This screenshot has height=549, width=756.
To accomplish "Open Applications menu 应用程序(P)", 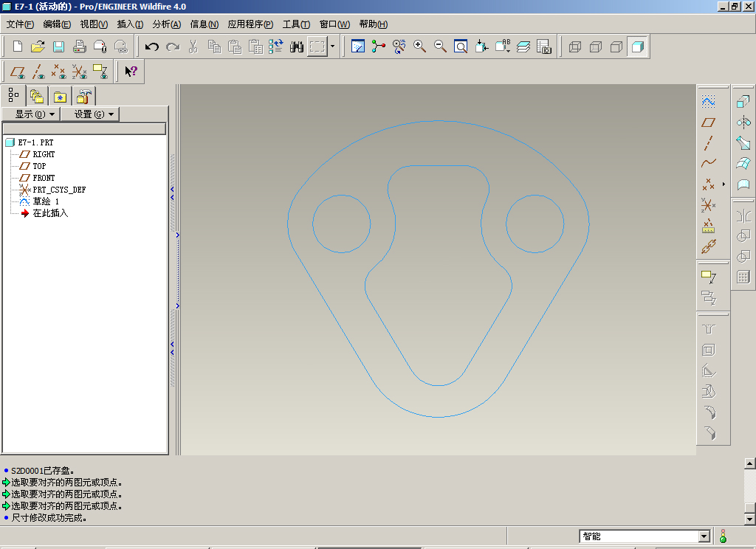I will [251, 24].
